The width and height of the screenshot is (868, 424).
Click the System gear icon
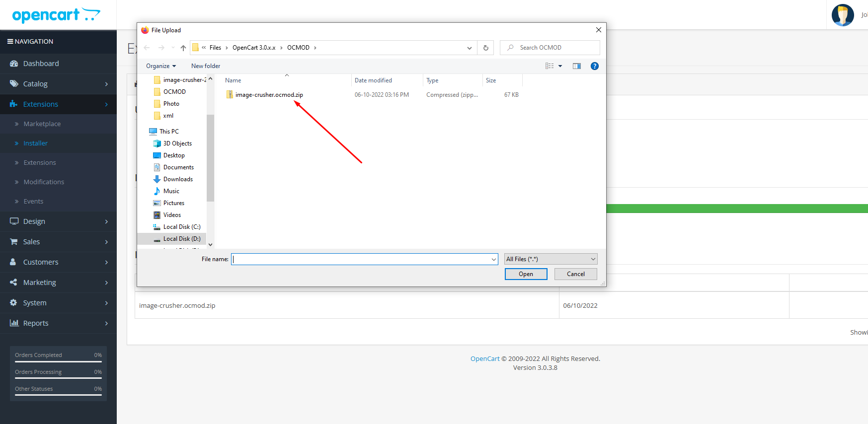click(13, 303)
